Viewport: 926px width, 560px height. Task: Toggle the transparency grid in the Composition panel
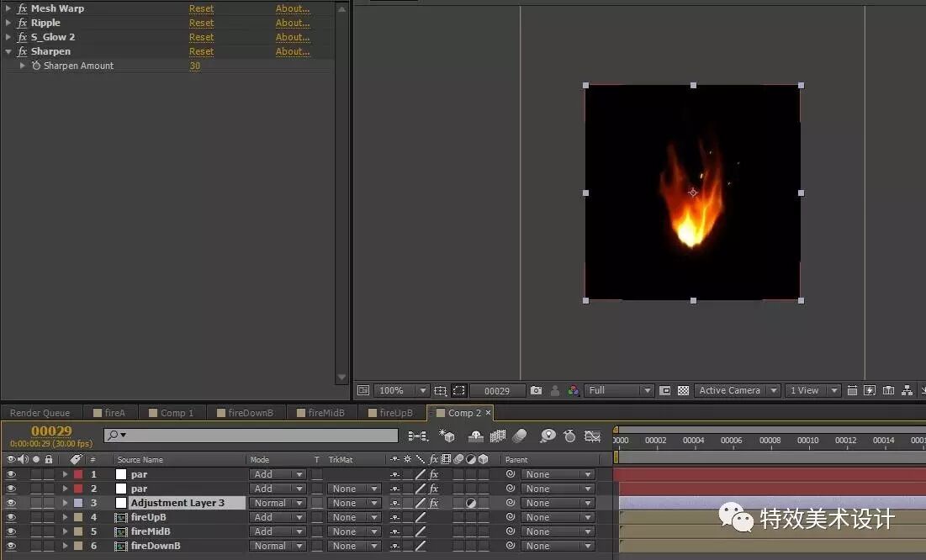[684, 390]
